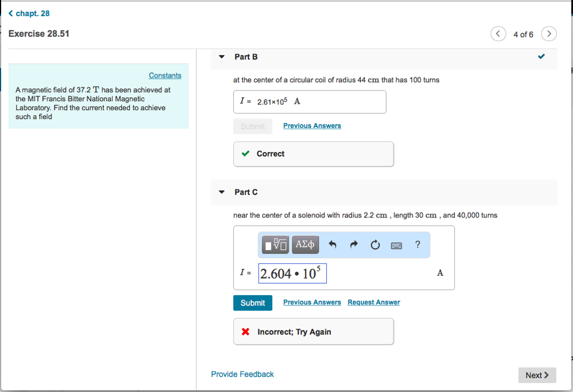This screenshot has height=392, width=573.
Task: Reset the Part C answer
Action: coord(375,245)
